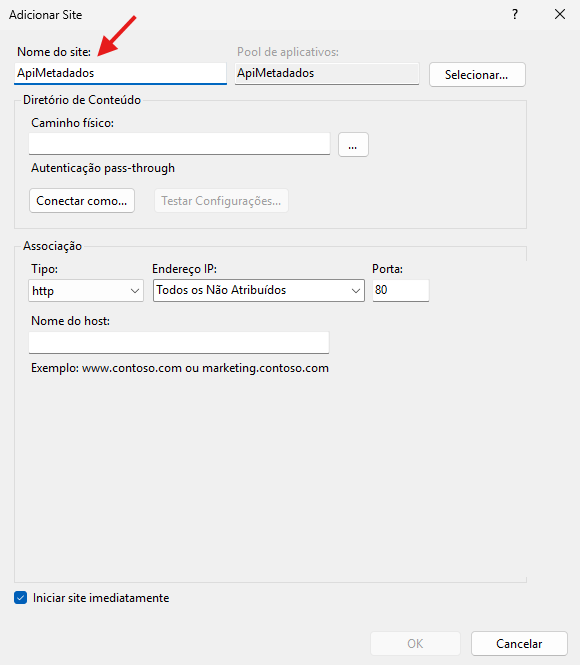Click the Associação group label
Image resolution: width=580 pixels, height=665 pixels.
53,246
